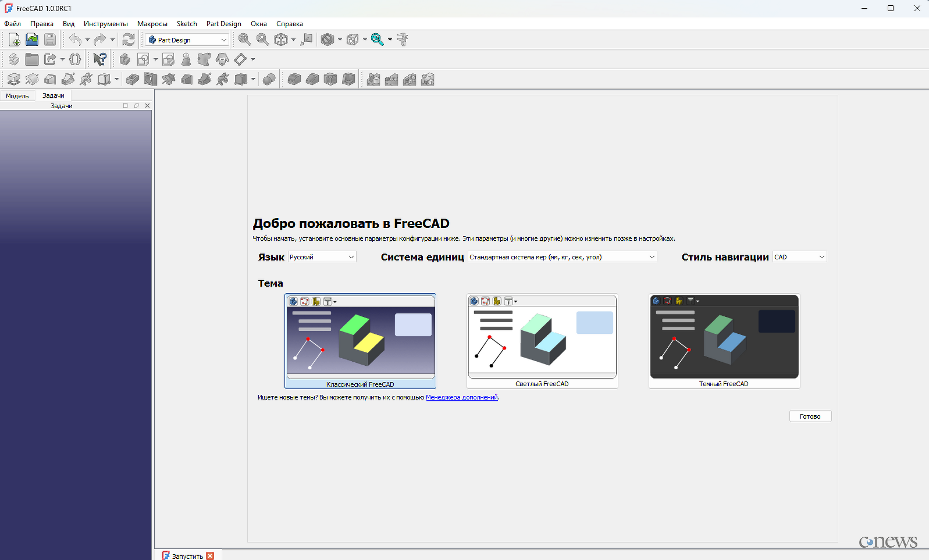
Task: Expand the subtractive primitive dropdown arrow
Action: (x=253, y=79)
